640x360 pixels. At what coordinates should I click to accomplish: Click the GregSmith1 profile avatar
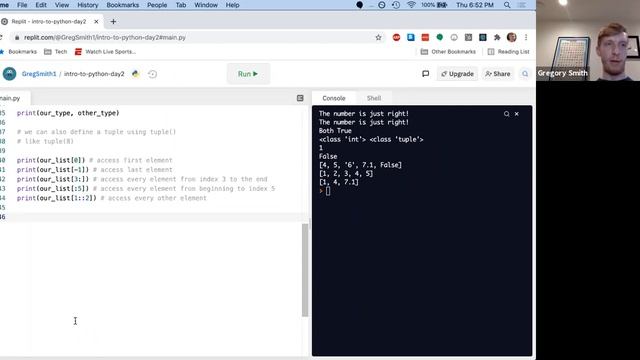pyautogui.click(x=9, y=74)
